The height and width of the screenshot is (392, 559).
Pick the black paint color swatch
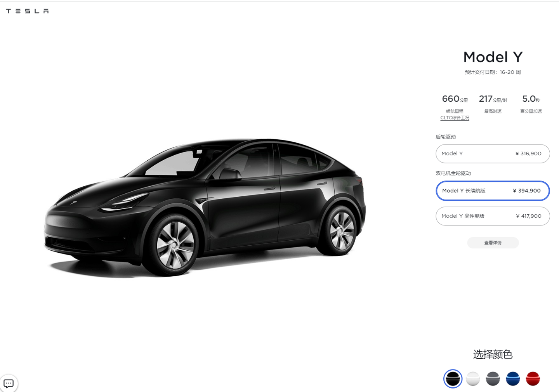[453, 379]
